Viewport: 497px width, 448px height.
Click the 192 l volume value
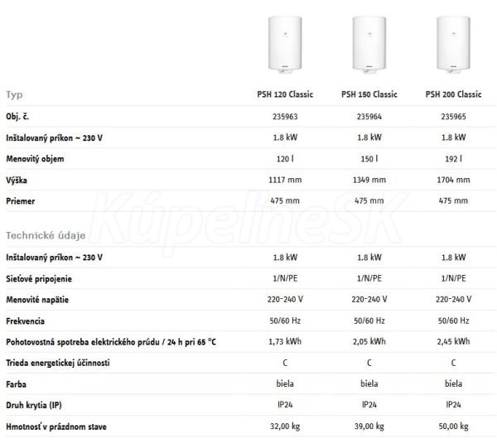tap(453, 159)
